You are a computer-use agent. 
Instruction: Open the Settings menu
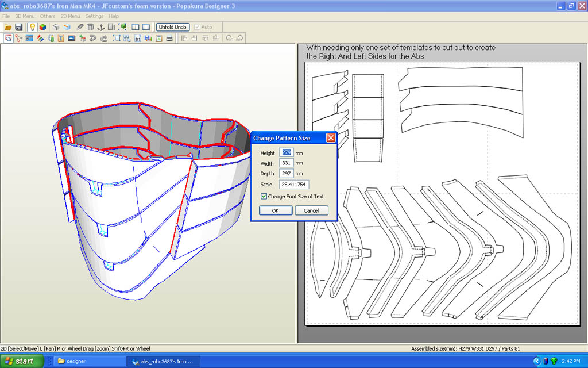click(x=95, y=16)
